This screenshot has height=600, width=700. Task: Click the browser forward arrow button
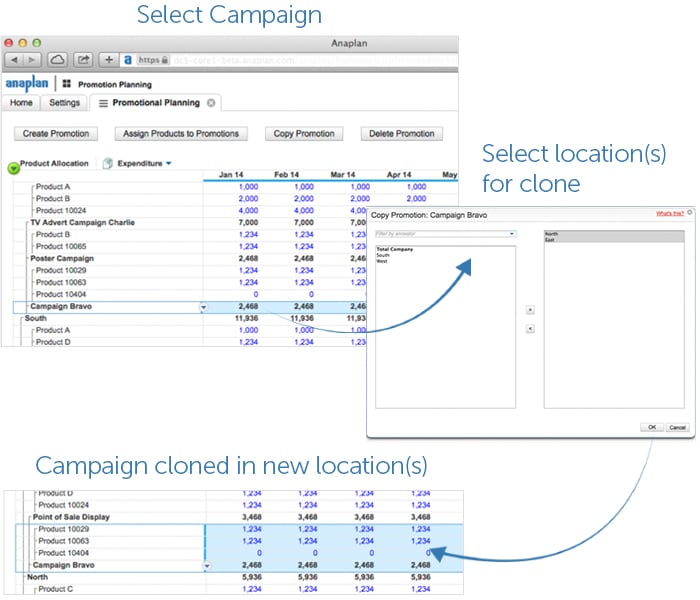pos(32,59)
